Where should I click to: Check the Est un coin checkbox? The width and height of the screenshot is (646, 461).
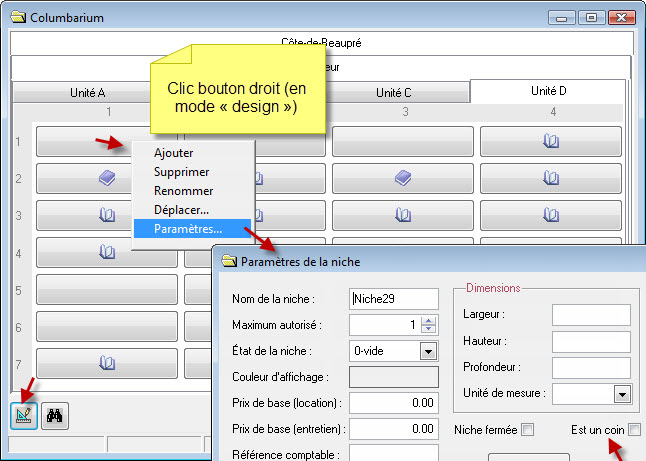coord(634,430)
